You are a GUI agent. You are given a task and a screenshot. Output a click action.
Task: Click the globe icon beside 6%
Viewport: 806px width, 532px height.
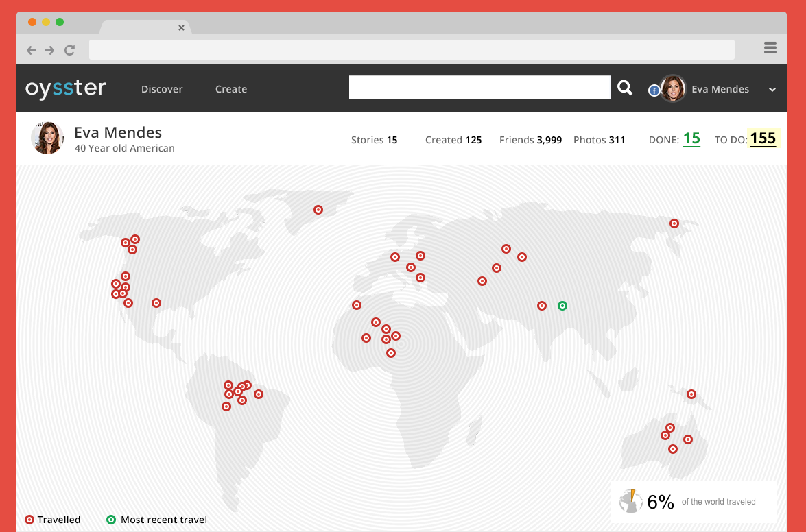(x=630, y=501)
